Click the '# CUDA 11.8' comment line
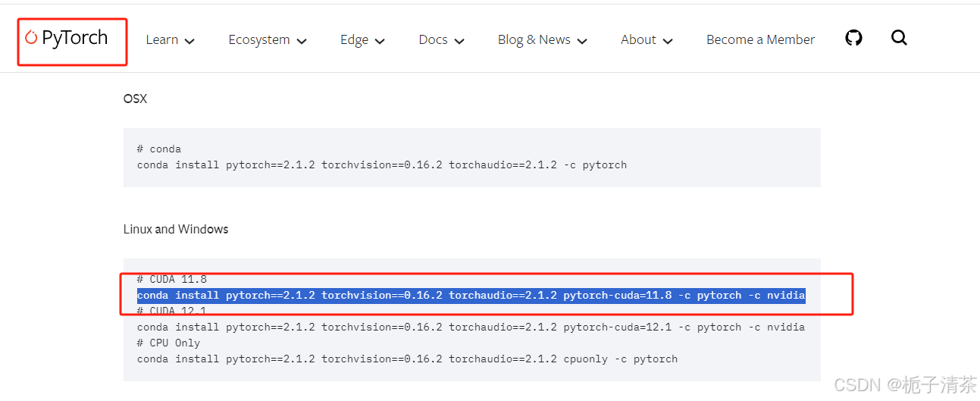The height and width of the screenshot is (401, 980). click(x=172, y=280)
